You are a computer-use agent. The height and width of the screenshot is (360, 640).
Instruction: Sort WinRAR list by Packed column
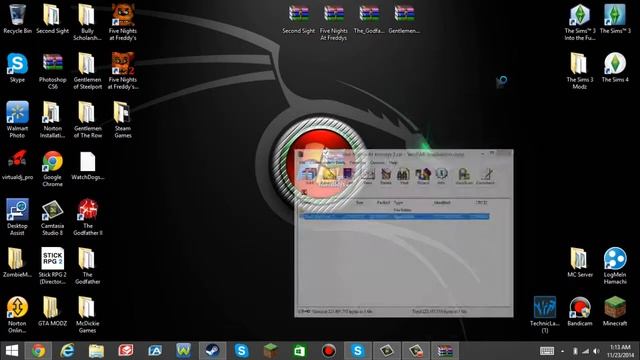[383, 202]
